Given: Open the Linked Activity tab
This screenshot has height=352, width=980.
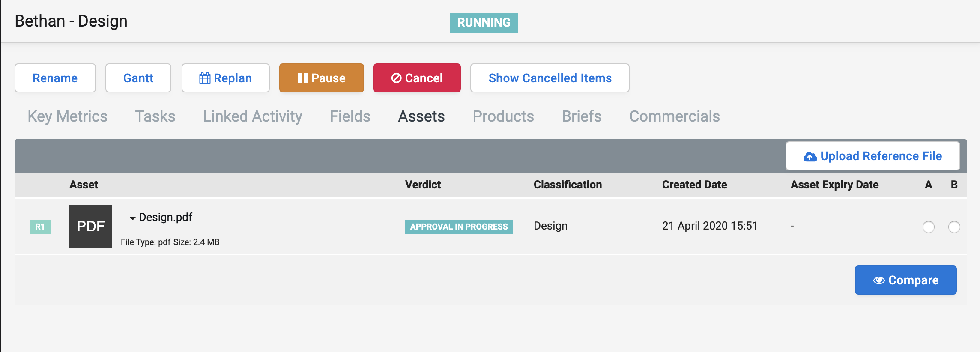Looking at the screenshot, I should tap(252, 116).
